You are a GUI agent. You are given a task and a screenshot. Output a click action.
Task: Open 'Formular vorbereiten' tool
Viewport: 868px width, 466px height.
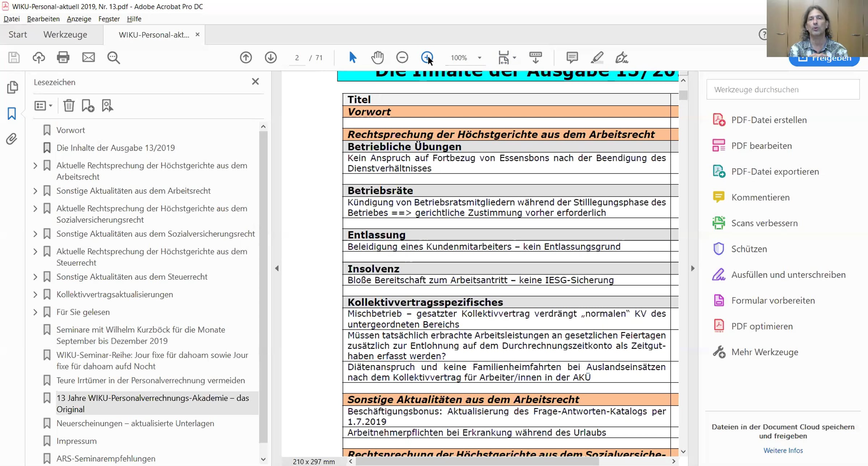763,300
